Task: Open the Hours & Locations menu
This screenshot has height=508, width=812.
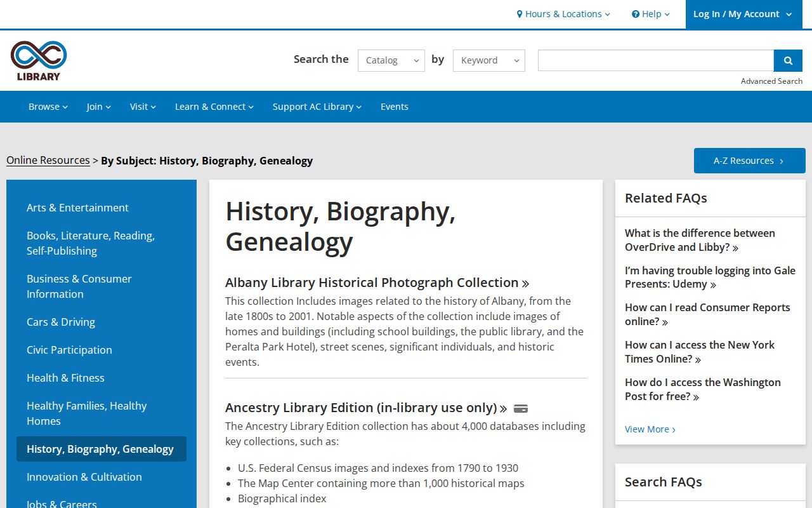Action: tap(563, 14)
